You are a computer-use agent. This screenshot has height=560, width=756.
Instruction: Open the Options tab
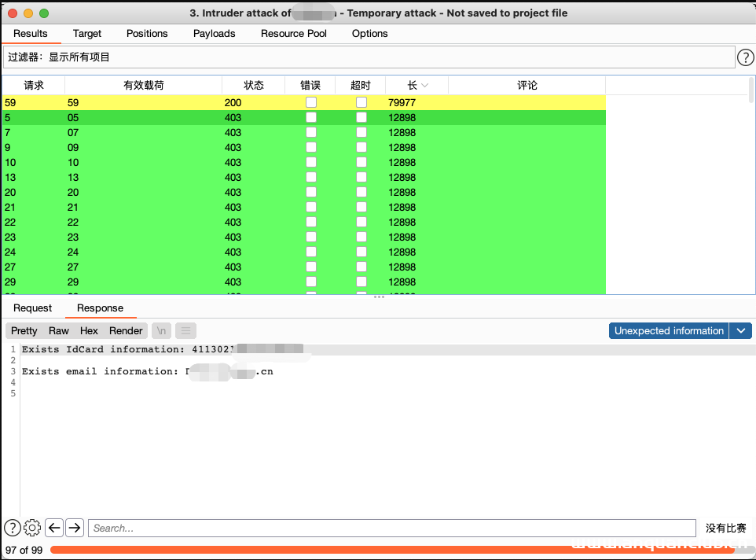pos(370,34)
